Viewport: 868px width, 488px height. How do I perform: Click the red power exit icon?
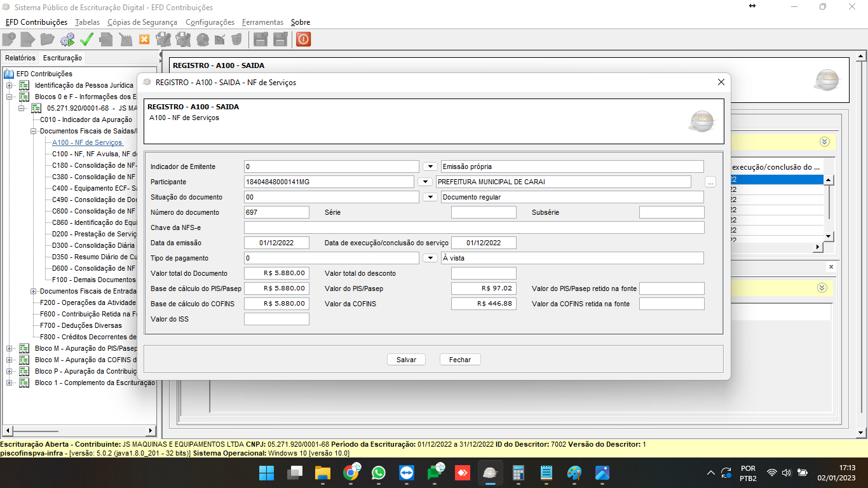pyautogui.click(x=303, y=39)
